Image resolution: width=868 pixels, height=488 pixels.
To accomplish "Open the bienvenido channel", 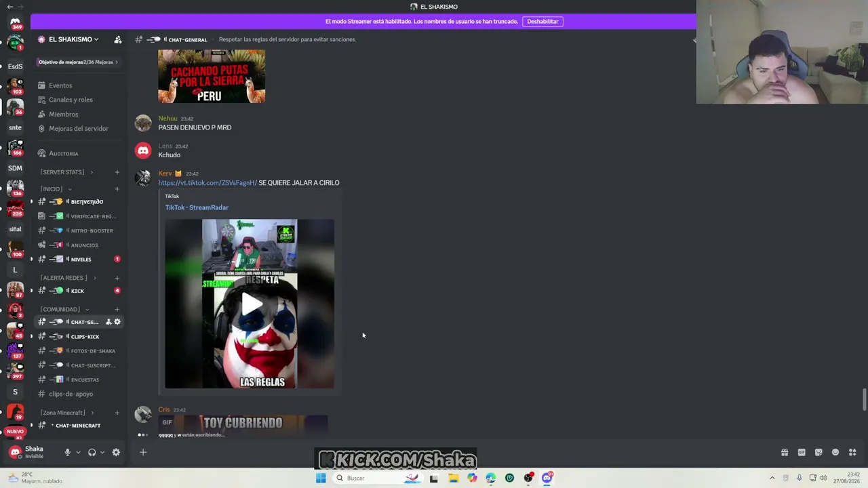I will point(80,201).
